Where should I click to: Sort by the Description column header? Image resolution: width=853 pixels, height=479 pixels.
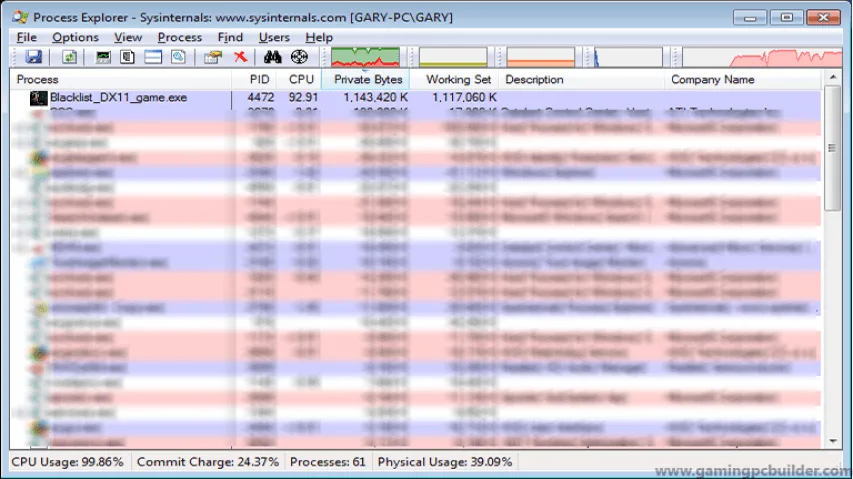(x=582, y=79)
